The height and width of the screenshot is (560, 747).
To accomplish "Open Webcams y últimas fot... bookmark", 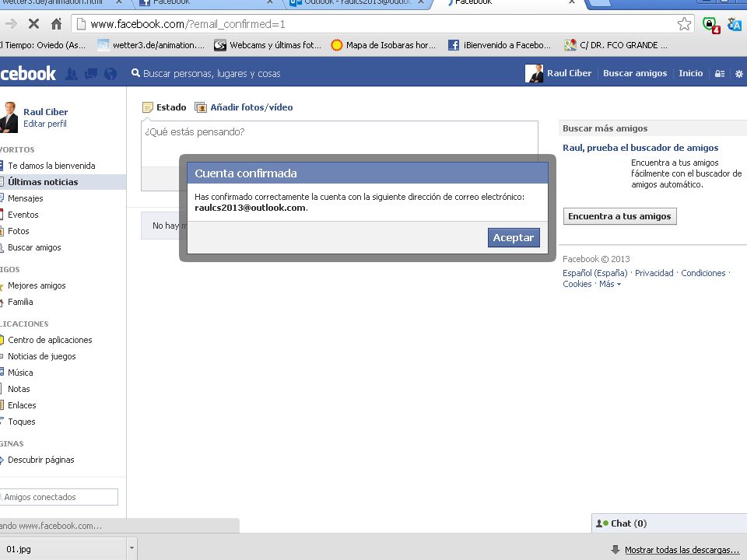I will 268,45.
